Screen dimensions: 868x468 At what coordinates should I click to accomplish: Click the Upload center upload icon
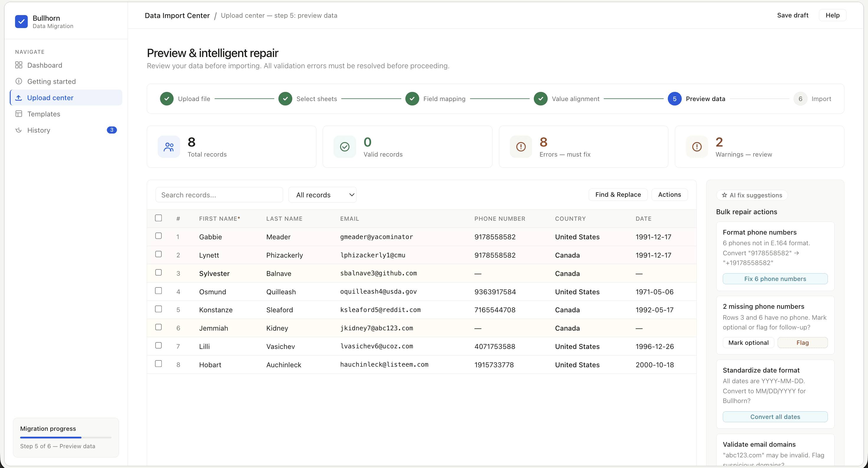(19, 98)
